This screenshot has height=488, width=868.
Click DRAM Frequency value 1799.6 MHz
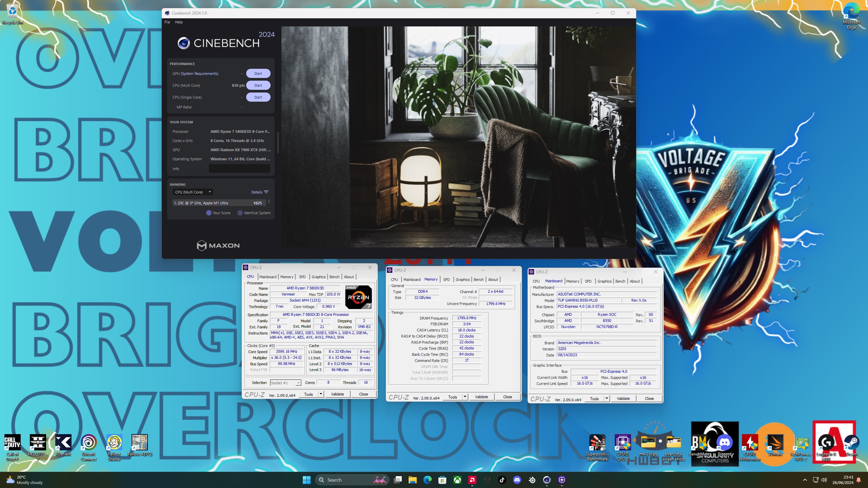click(467, 318)
